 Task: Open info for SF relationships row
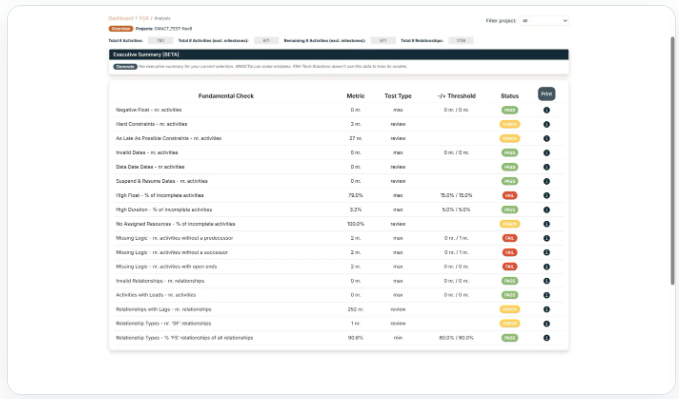tap(546, 324)
